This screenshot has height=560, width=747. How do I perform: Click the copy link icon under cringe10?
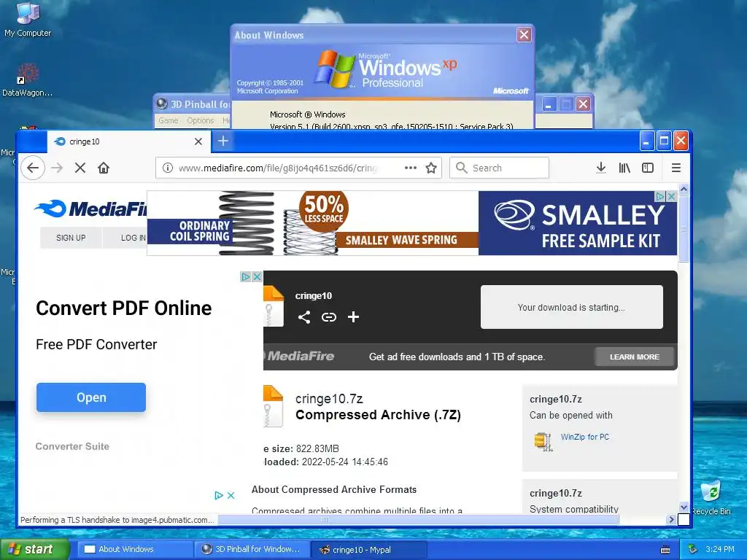coord(329,317)
